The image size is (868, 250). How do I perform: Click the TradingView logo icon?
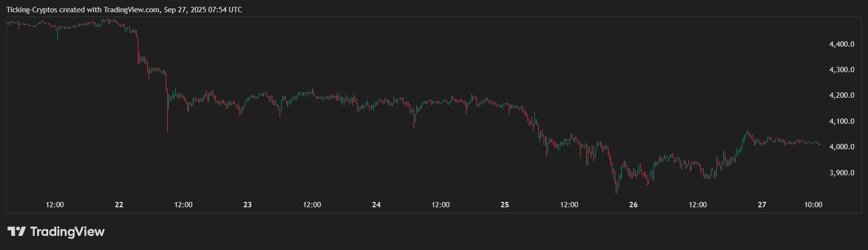[16, 231]
